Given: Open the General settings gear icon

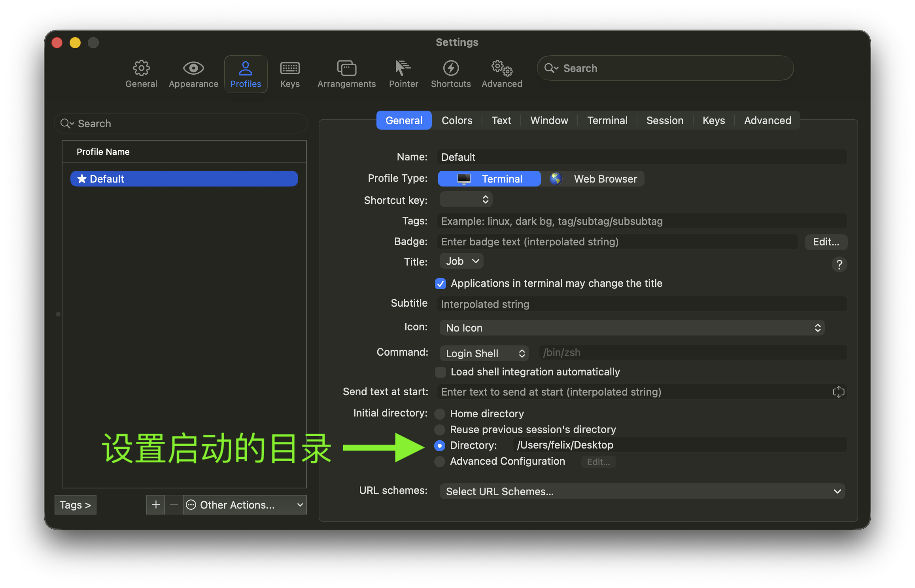Looking at the screenshot, I should point(141,69).
